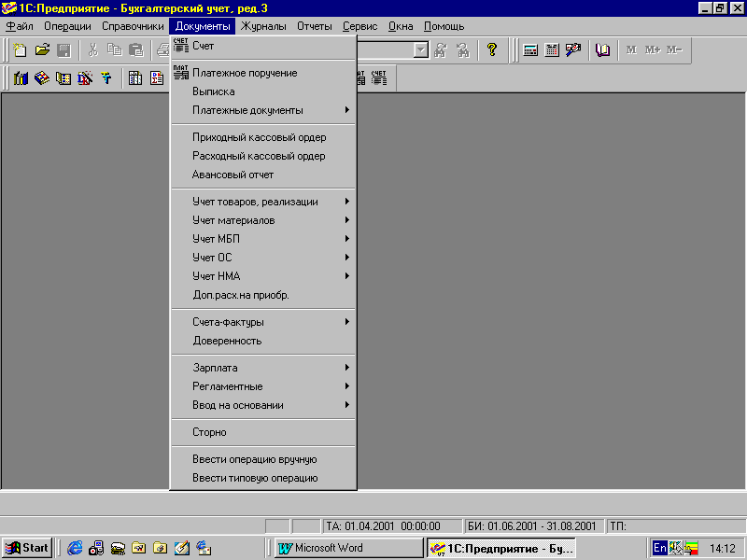Open the calculator icon in toolbar
Viewport: 747px width, 560px height.
click(x=530, y=50)
